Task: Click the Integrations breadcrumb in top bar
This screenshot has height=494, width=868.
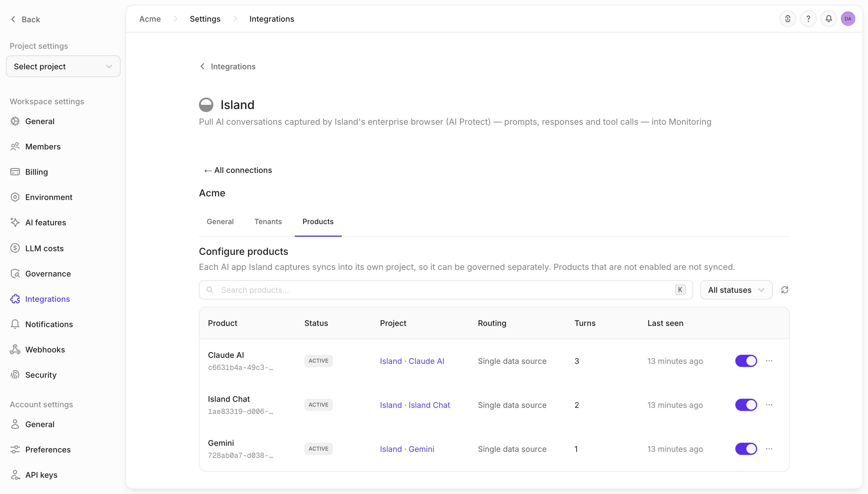Action: tap(272, 19)
